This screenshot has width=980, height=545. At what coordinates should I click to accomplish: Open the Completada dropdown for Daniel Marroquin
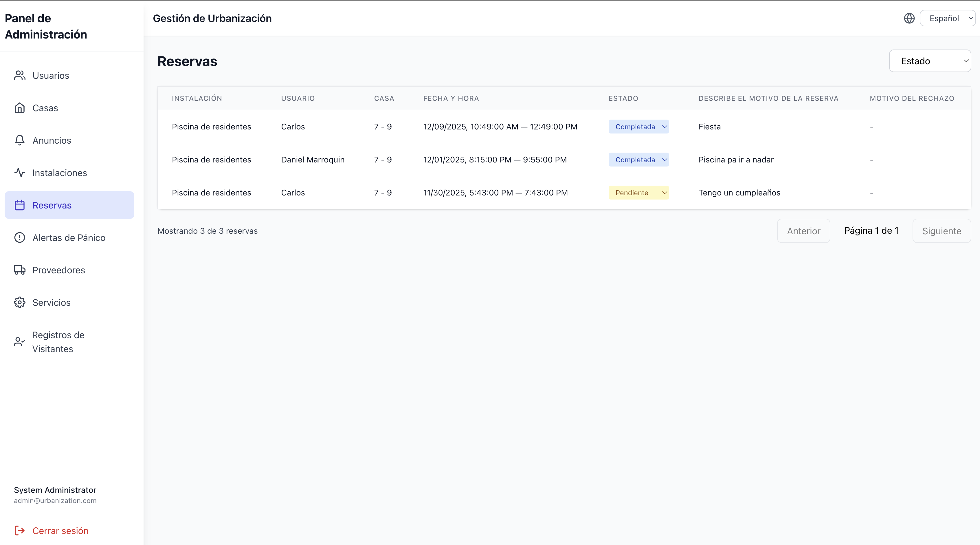(639, 160)
